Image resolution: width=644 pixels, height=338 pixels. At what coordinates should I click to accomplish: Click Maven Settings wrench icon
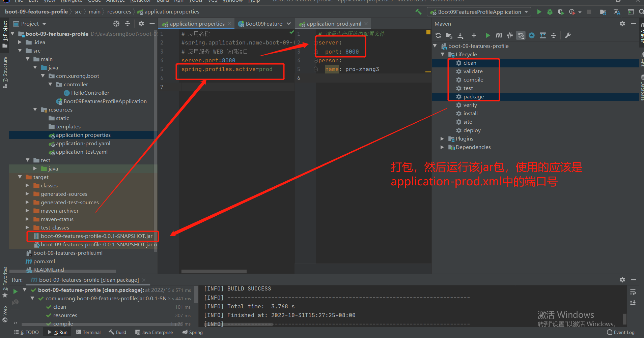(568, 35)
